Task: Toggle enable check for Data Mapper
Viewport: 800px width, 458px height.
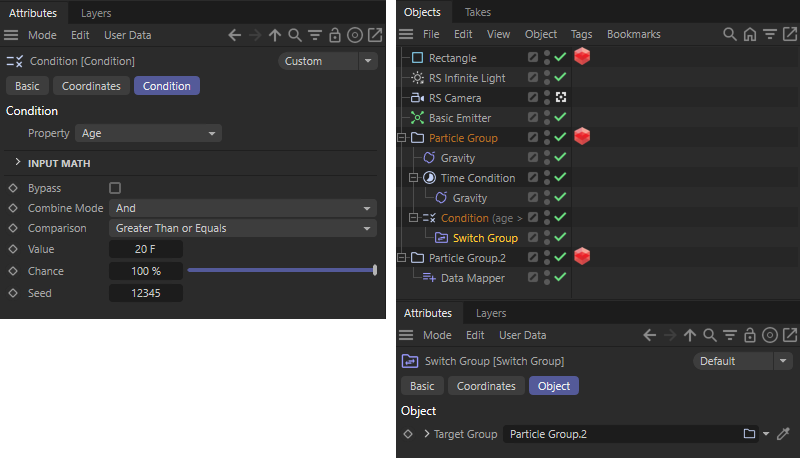Action: coord(560,277)
